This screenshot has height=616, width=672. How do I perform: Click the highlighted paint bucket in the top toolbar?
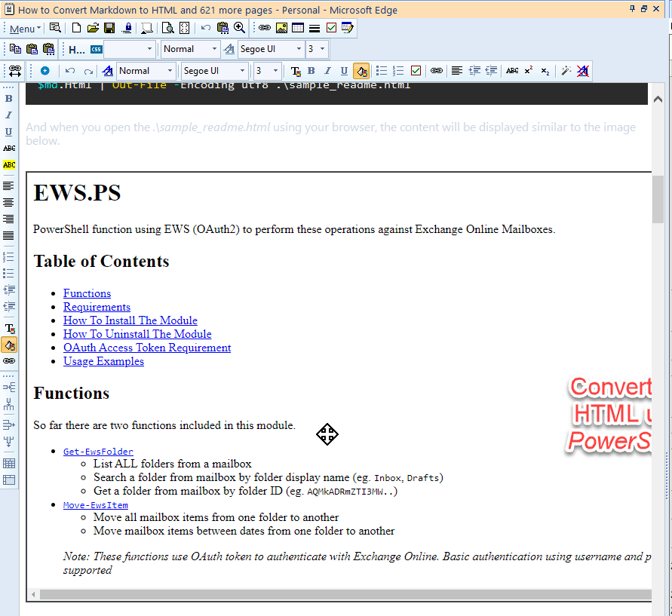coord(361,71)
